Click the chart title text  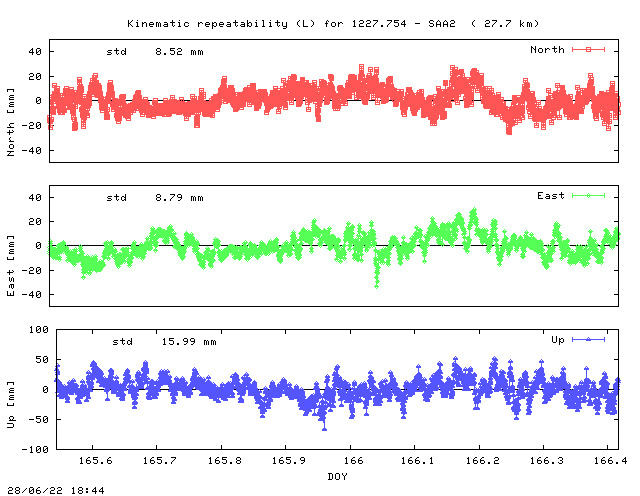[x=333, y=24]
